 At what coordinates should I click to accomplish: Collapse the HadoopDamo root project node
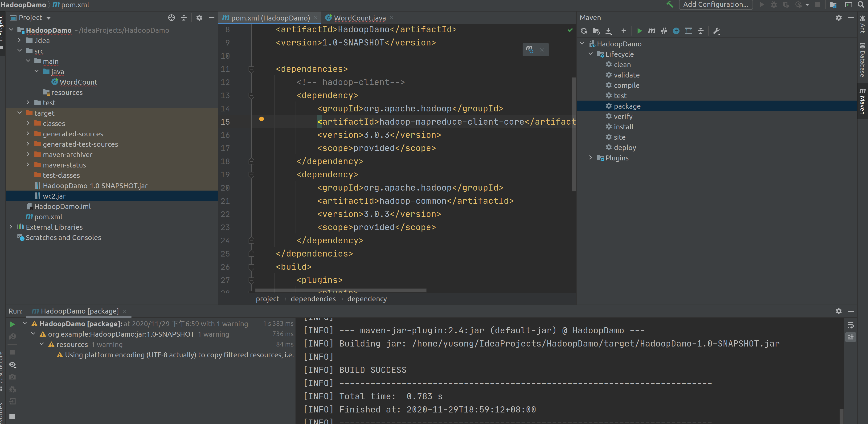click(11, 30)
